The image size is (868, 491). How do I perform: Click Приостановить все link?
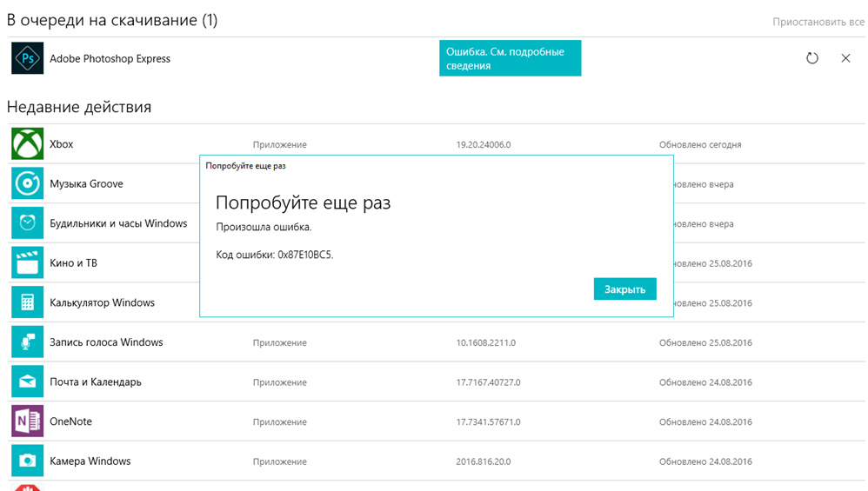[818, 22]
